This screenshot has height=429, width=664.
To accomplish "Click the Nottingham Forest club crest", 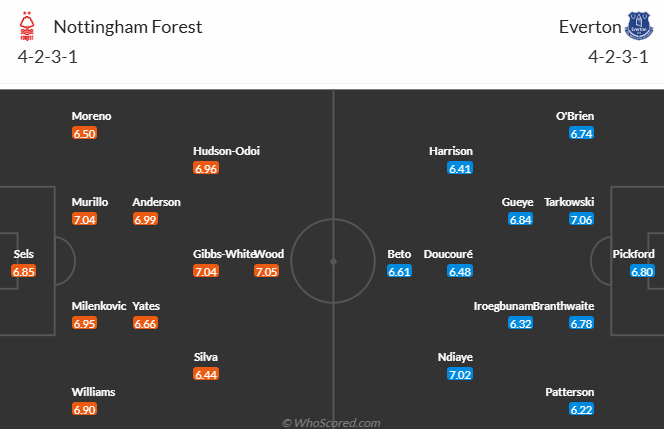I will click(x=30, y=28).
